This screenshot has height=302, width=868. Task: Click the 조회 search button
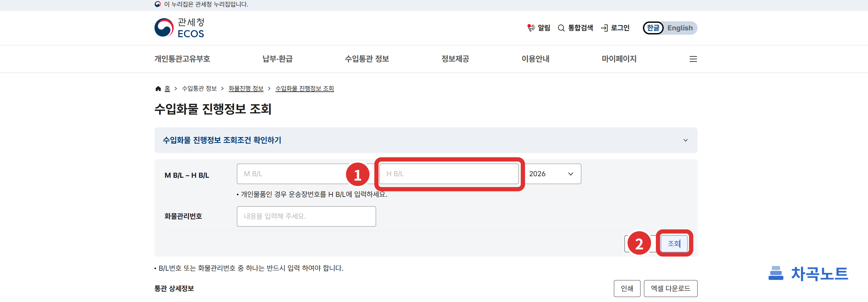coord(674,243)
